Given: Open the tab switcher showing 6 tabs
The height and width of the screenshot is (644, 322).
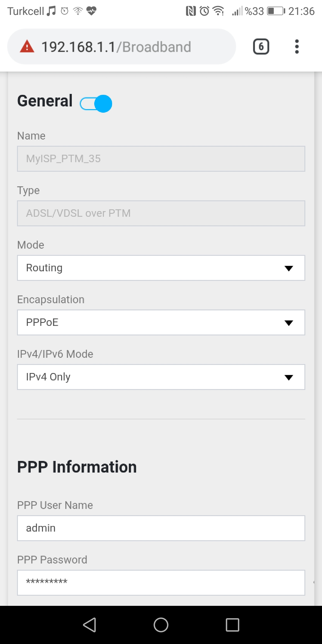Looking at the screenshot, I should (x=261, y=47).
